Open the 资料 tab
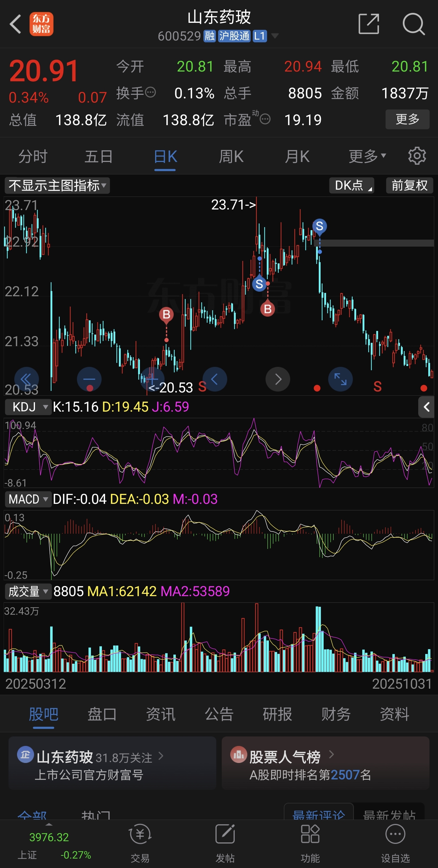Screen dimensions: 438x868 [x=395, y=714]
